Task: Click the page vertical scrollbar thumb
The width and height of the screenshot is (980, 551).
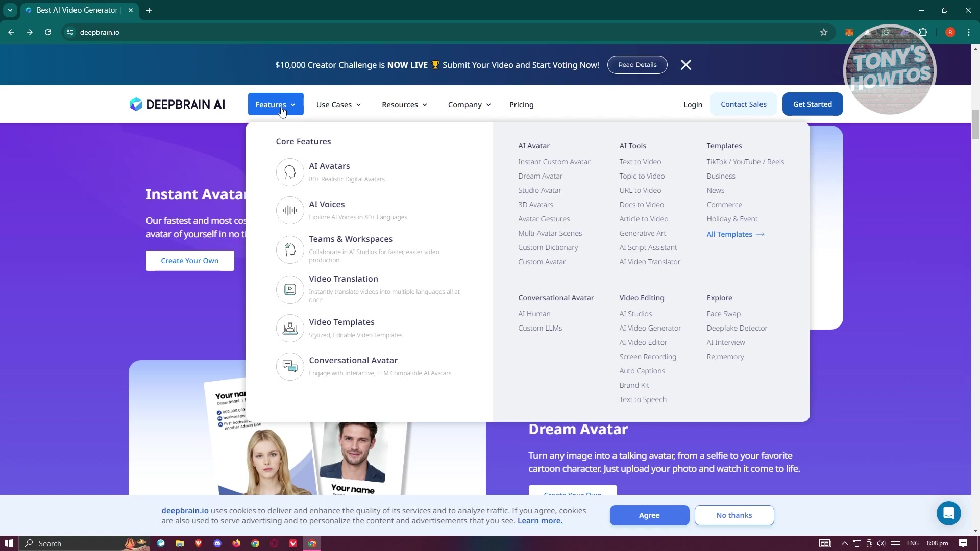Action: tap(975, 124)
